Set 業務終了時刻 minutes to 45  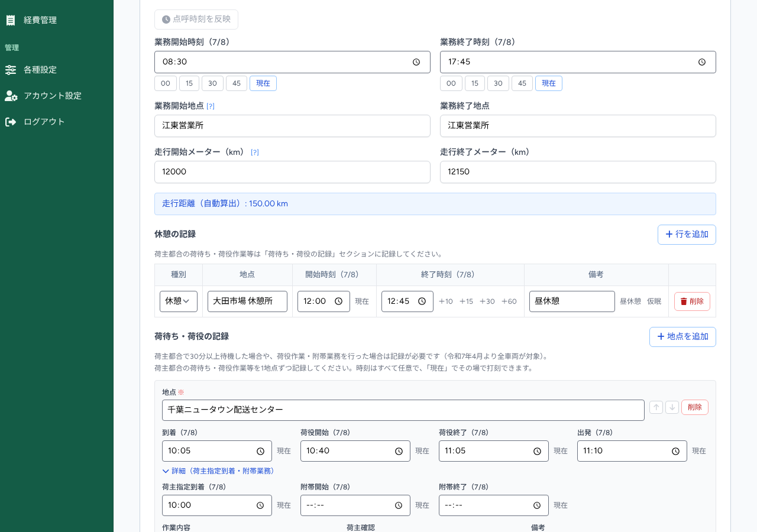coord(522,83)
